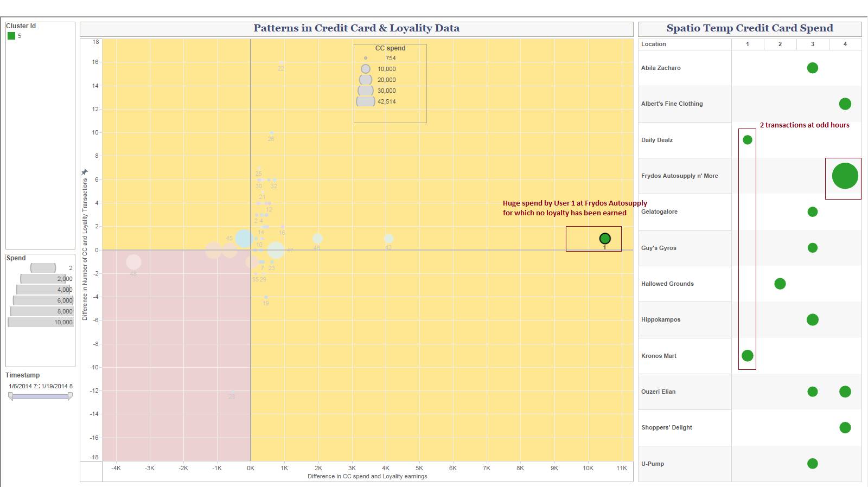Click the Albert's Fine Clothing green dot
868x487 pixels.
845,104
